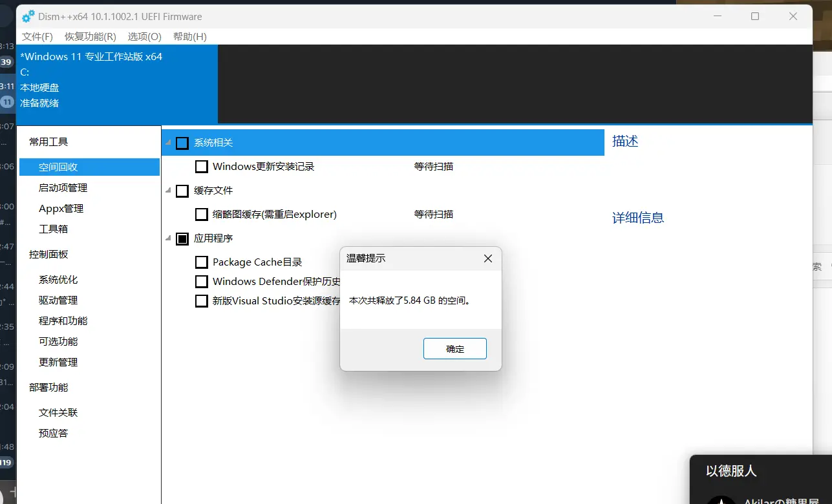Open 驱动管理 in the sidebar
Viewport: 832px width, 504px height.
[x=58, y=300]
